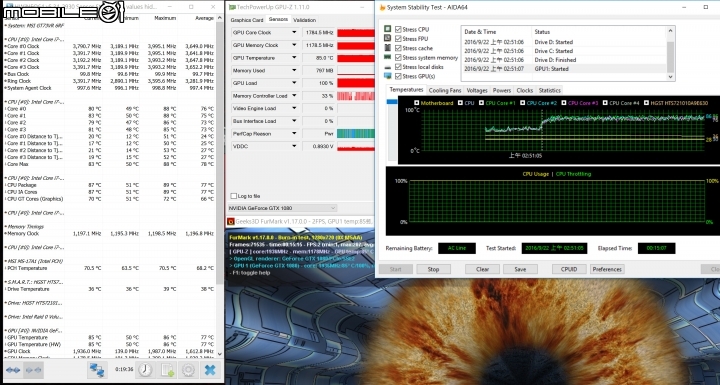Click HWiNFO expand-columns arrows icon
Viewport: 720px width, 385px height.
pyautogui.click(x=13, y=370)
